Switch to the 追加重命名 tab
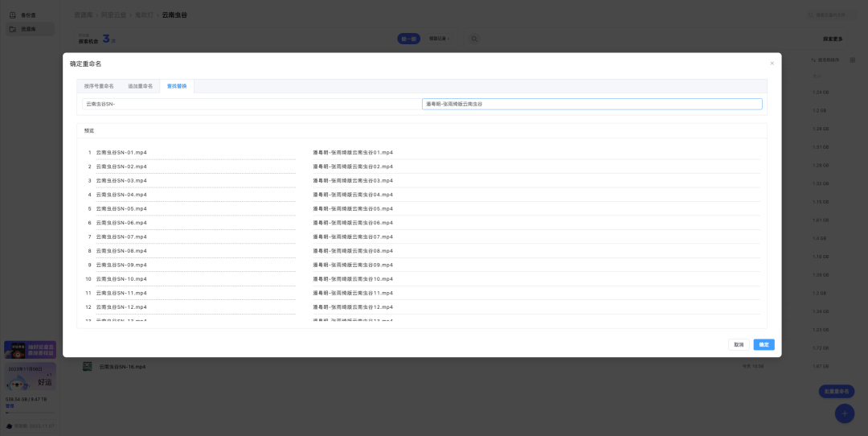 [x=140, y=86]
